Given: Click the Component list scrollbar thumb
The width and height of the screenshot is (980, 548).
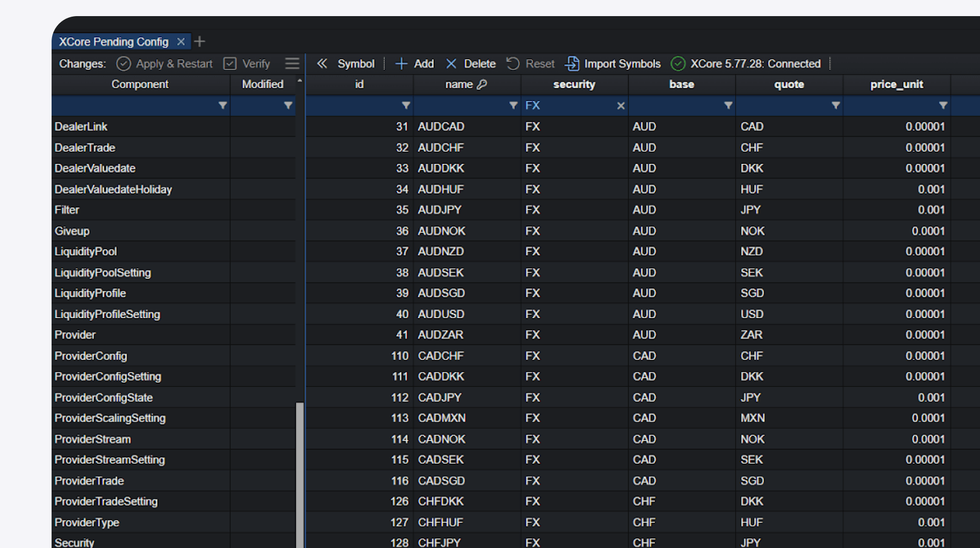Looking at the screenshot, I should click(300, 475).
